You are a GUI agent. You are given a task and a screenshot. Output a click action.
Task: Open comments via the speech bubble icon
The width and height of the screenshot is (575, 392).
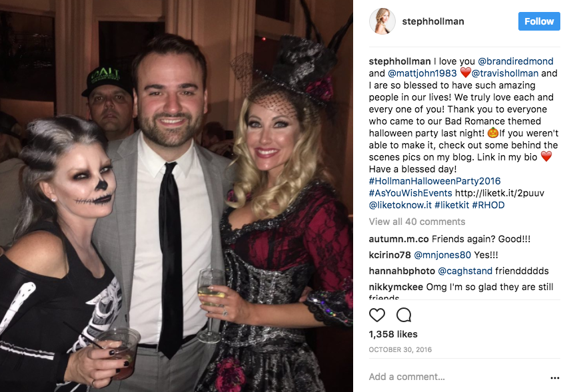point(404,315)
